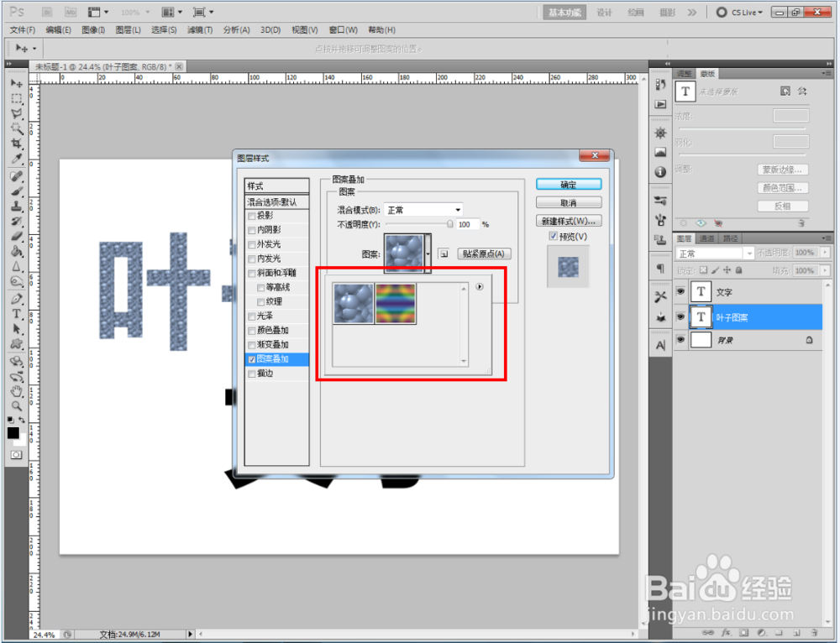This screenshot has width=840, height=643.
Task: Open the 图层(L) Layer menu
Action: [128, 30]
